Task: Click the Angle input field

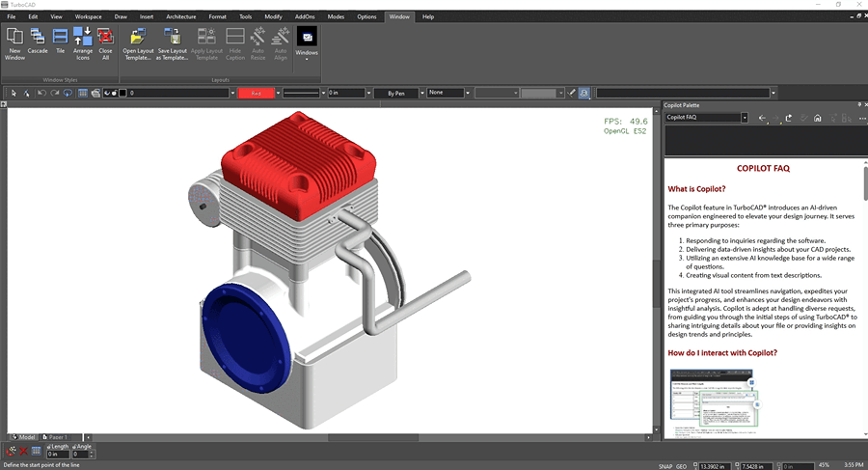Action: (x=81, y=455)
